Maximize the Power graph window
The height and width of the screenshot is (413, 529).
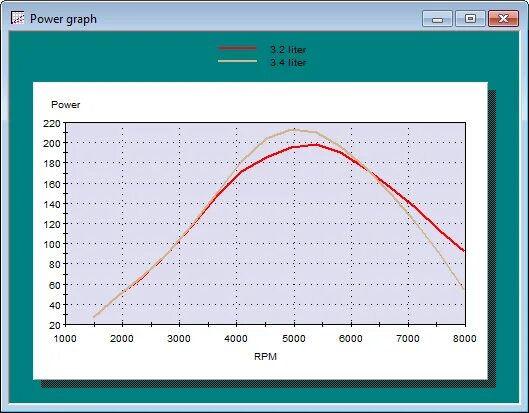470,18
